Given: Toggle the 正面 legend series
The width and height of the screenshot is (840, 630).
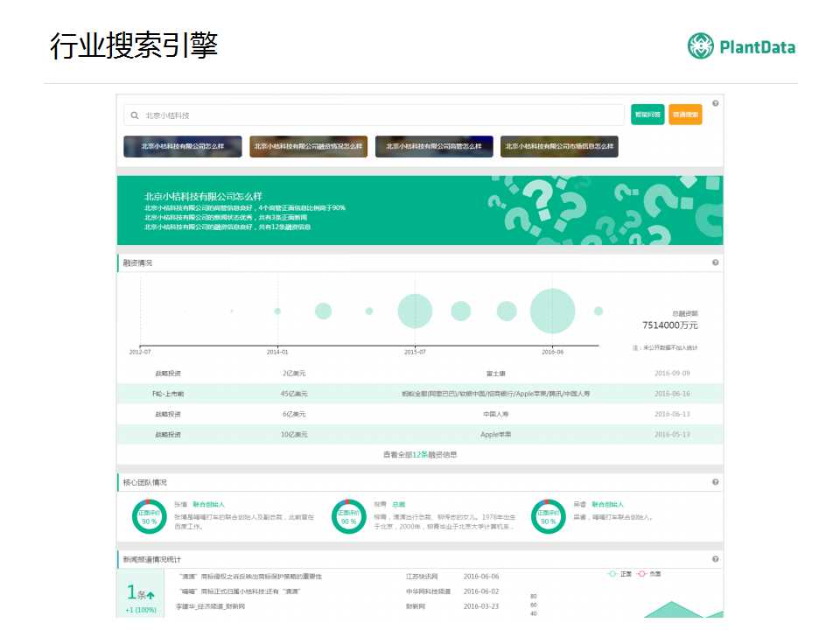Looking at the screenshot, I should [x=619, y=574].
